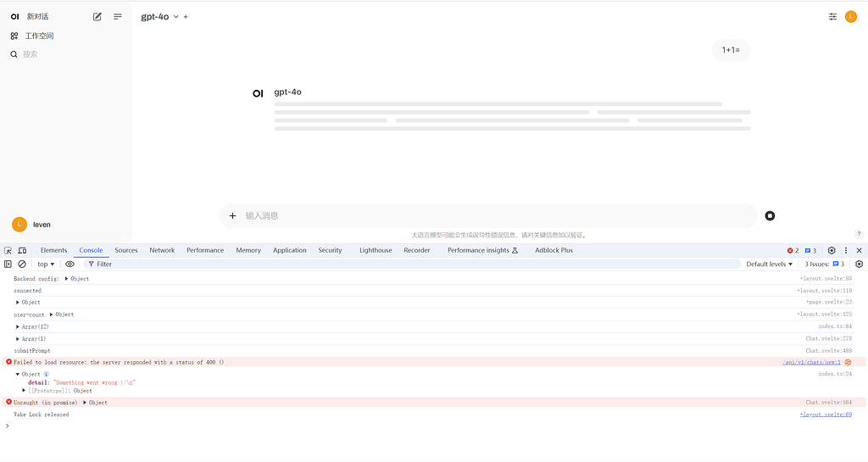Viewport: 868px width, 462px height.
Task: Collapse the sidebar using menu icon
Action: click(x=117, y=17)
